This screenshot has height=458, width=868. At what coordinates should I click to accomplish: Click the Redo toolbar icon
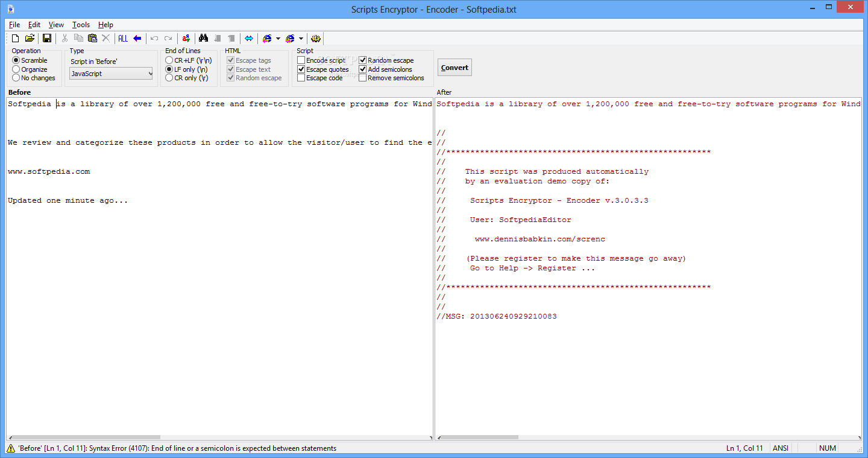pos(168,38)
